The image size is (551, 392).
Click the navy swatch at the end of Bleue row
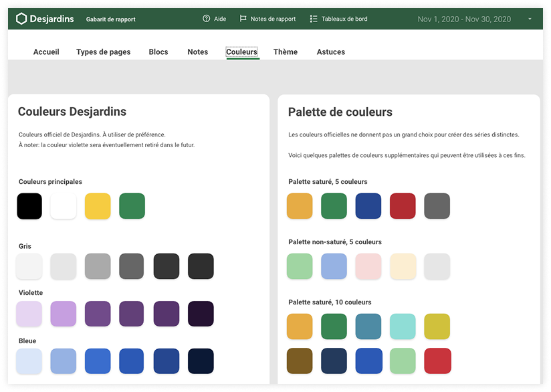pyautogui.click(x=200, y=361)
